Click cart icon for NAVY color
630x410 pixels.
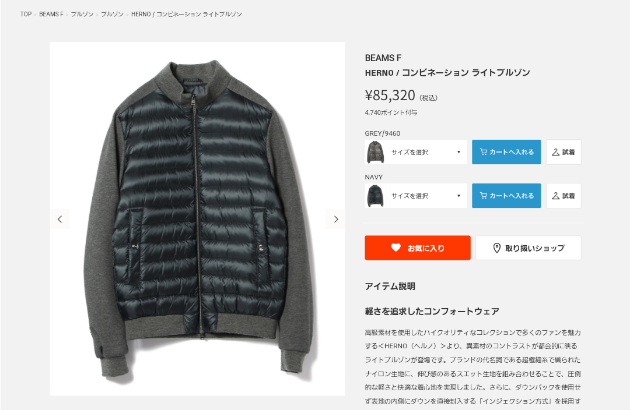coord(483,196)
